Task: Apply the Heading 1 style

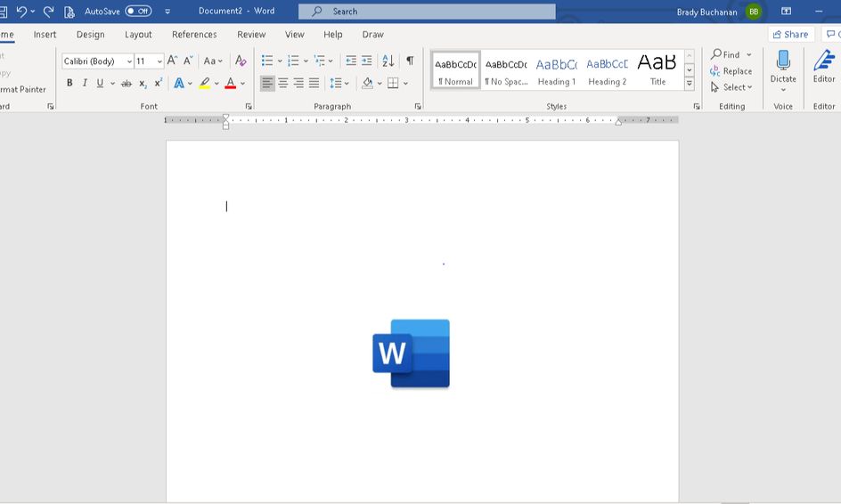Action: pos(556,70)
